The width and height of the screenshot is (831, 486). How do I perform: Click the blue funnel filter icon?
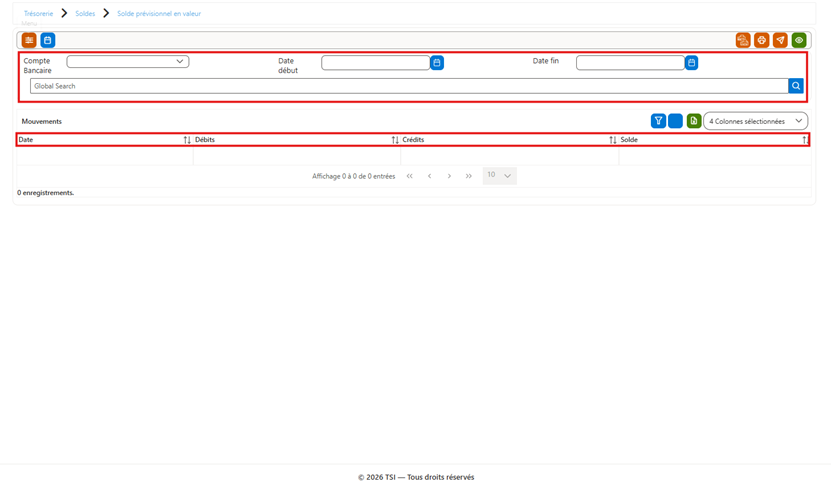coord(658,121)
